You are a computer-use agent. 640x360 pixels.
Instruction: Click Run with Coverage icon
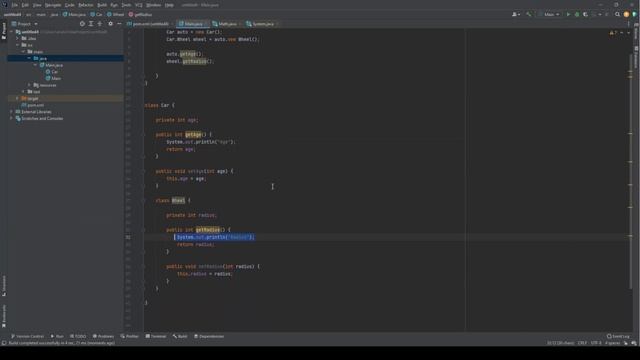[585, 14]
